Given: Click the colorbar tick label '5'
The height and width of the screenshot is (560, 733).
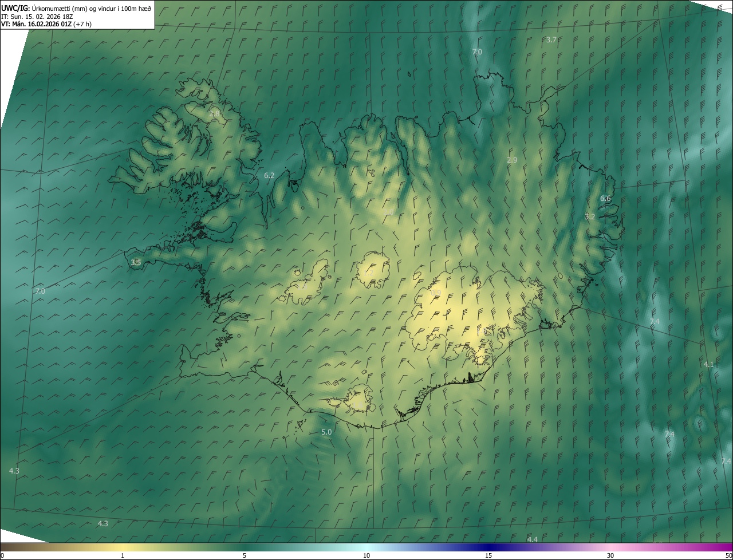Looking at the screenshot, I should 245,556.
